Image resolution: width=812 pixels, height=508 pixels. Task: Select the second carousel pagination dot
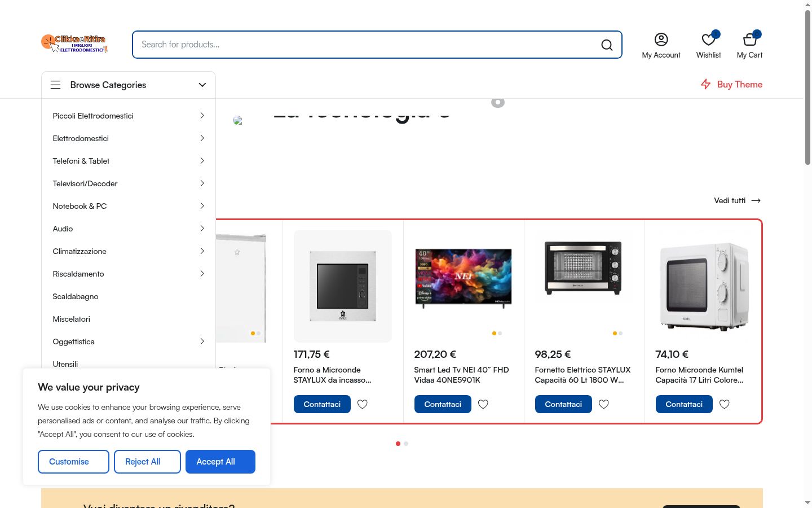[x=406, y=444]
